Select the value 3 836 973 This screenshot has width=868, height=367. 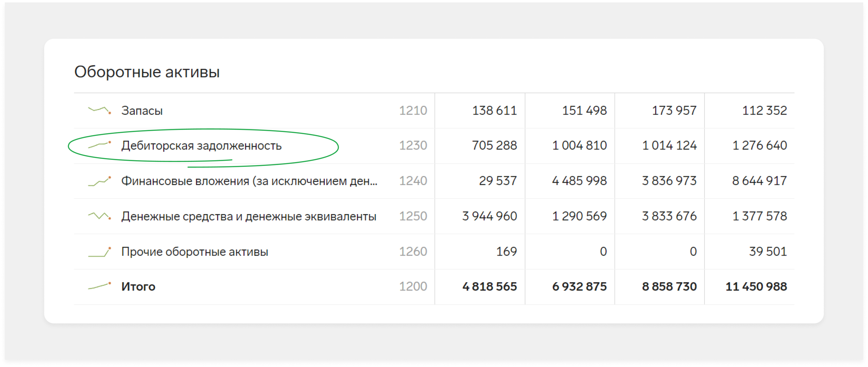point(669,181)
